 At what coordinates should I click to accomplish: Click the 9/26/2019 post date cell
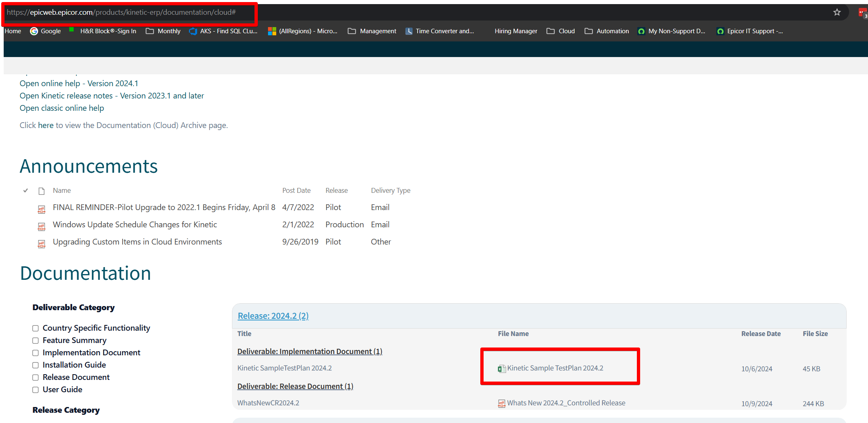point(300,242)
